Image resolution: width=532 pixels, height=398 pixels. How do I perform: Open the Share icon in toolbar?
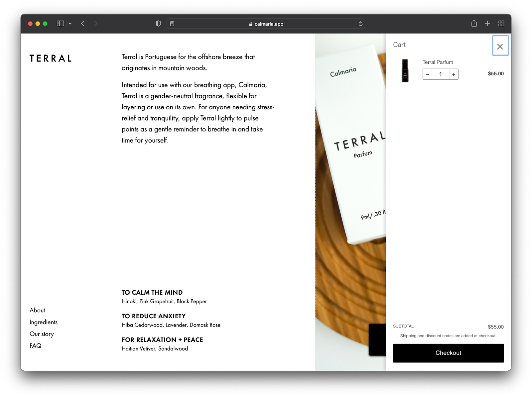click(474, 23)
